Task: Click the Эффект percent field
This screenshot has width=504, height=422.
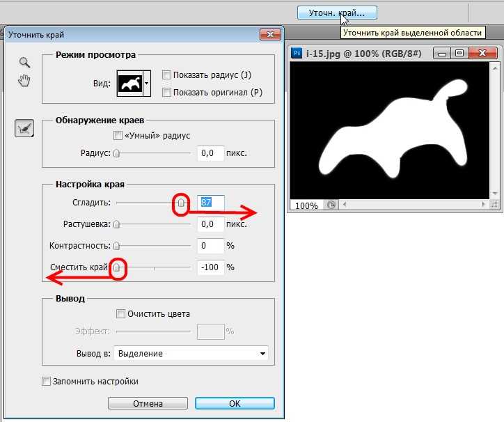Action: pos(210,331)
